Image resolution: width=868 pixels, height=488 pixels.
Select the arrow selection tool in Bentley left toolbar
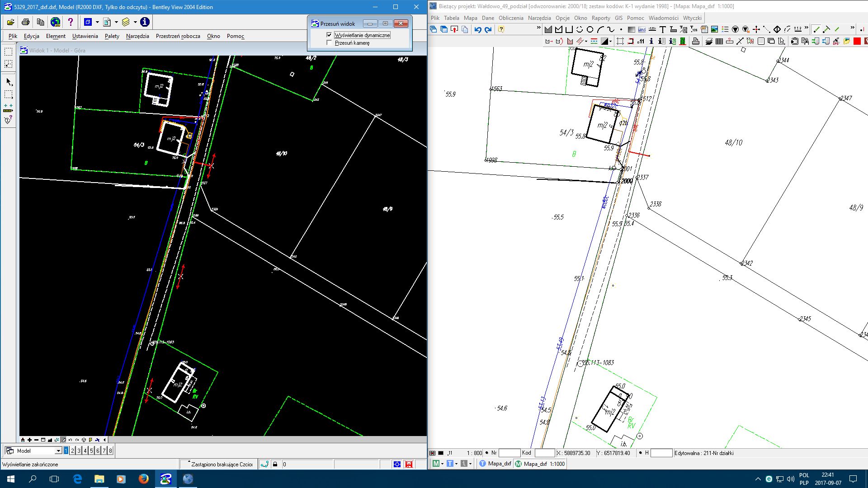pyautogui.click(x=9, y=82)
